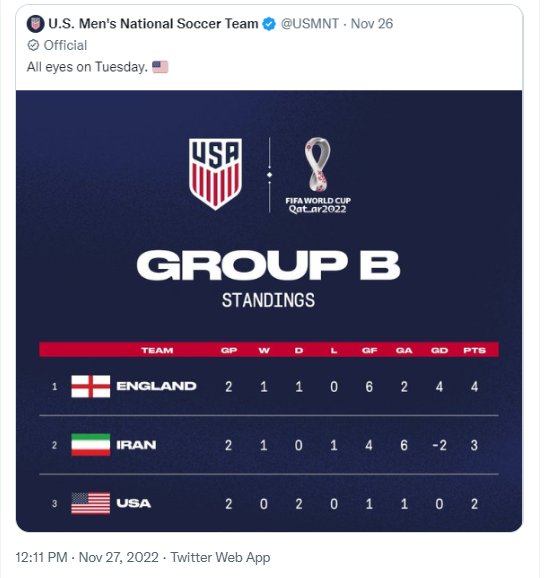Screen dimensions: 545x578
Task: Click the Official label checkmark icon
Action: [x=33, y=45]
